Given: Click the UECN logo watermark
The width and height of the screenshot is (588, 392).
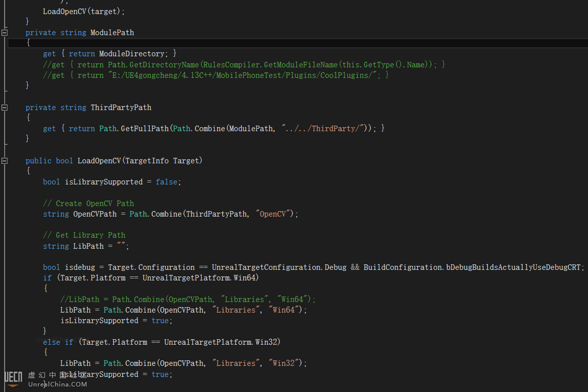Looking at the screenshot, I should pos(13,378).
